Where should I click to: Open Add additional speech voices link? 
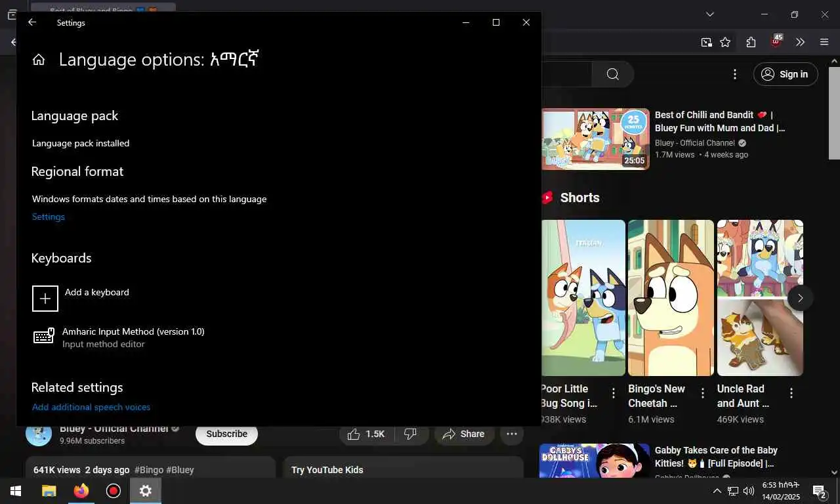point(91,407)
